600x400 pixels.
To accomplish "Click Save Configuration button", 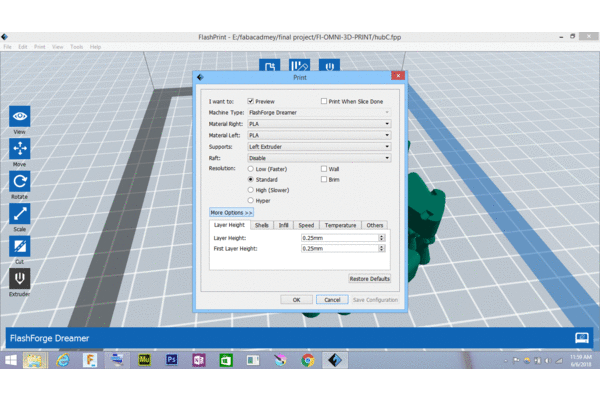I will [x=375, y=300].
